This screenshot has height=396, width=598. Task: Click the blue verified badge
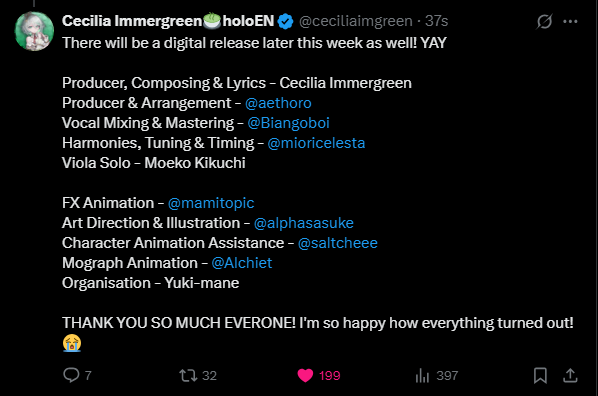click(x=285, y=21)
